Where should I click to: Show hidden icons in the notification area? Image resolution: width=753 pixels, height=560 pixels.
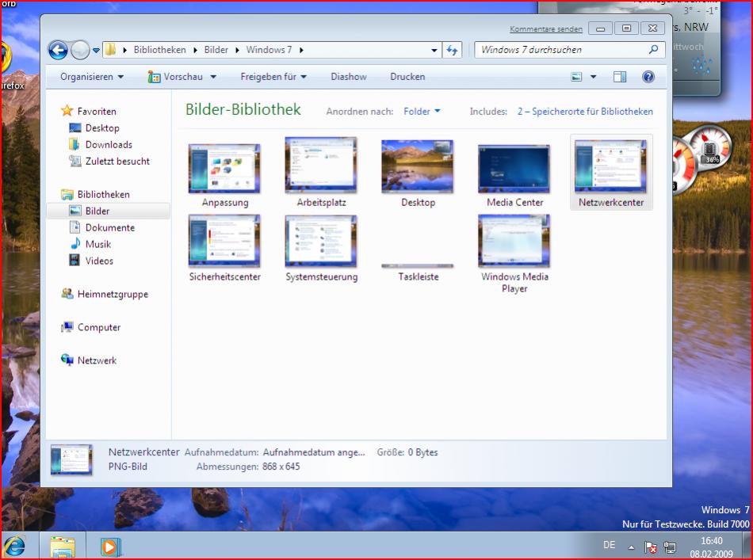[x=631, y=547]
